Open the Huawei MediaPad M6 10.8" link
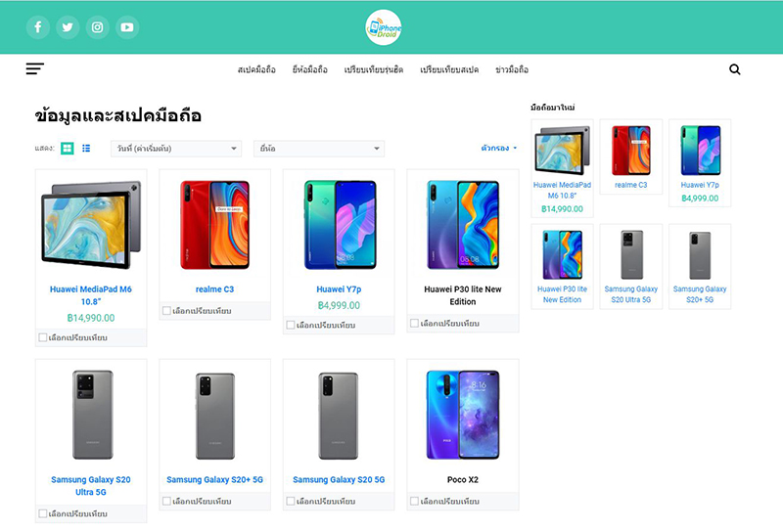 point(91,295)
